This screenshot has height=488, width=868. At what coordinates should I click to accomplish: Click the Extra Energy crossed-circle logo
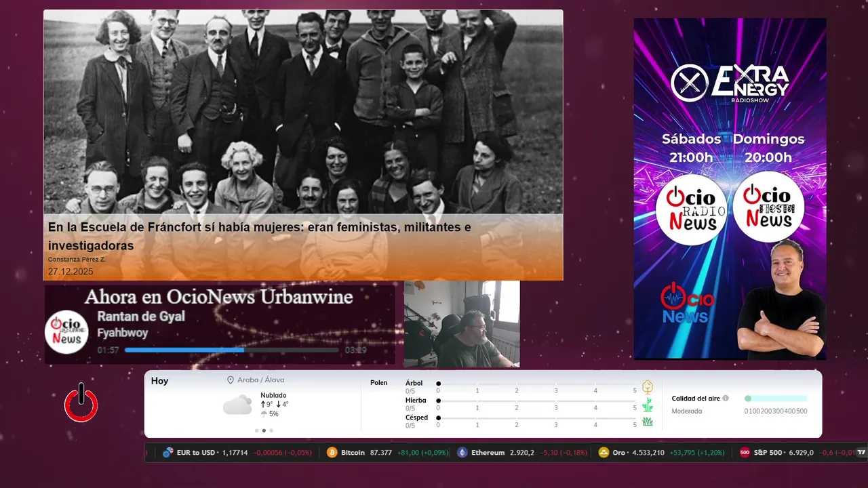click(x=689, y=83)
